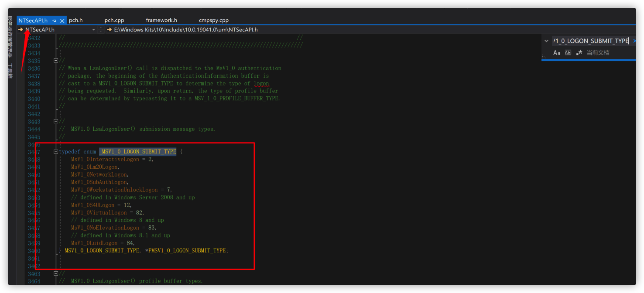Open 工具箱 side panel tab
The width and height of the screenshot is (644, 293).
click(x=10, y=71)
